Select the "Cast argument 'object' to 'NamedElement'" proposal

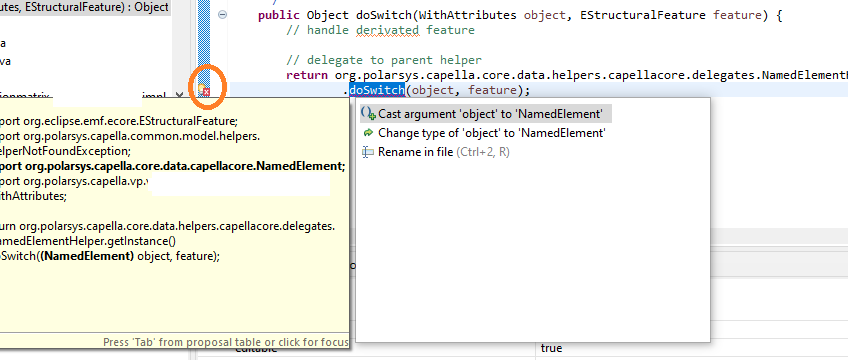[x=485, y=114]
